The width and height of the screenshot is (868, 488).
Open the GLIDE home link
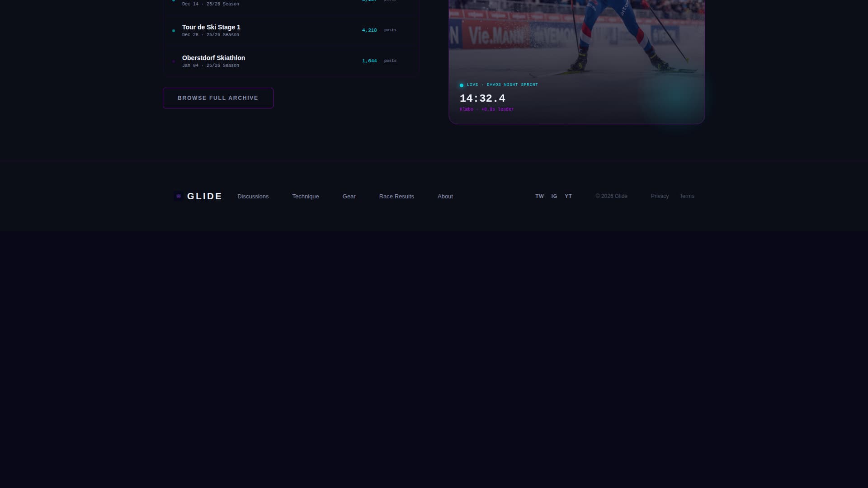pos(198,196)
